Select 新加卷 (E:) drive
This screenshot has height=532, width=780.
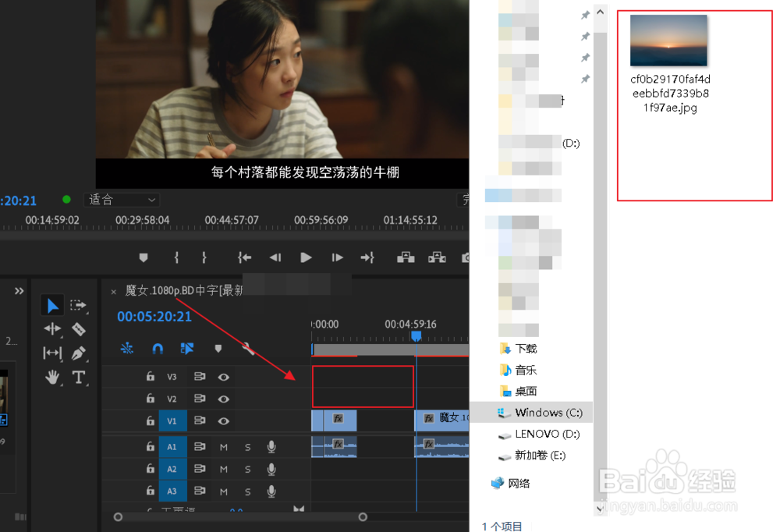(x=532, y=456)
